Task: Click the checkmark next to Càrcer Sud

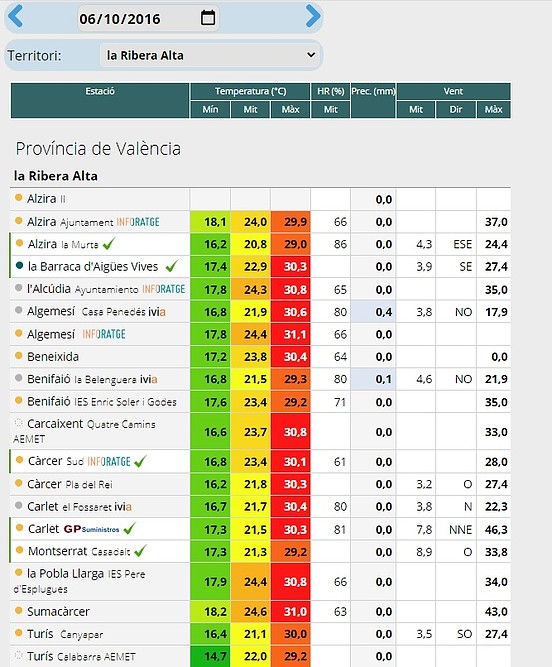Action: point(140,461)
